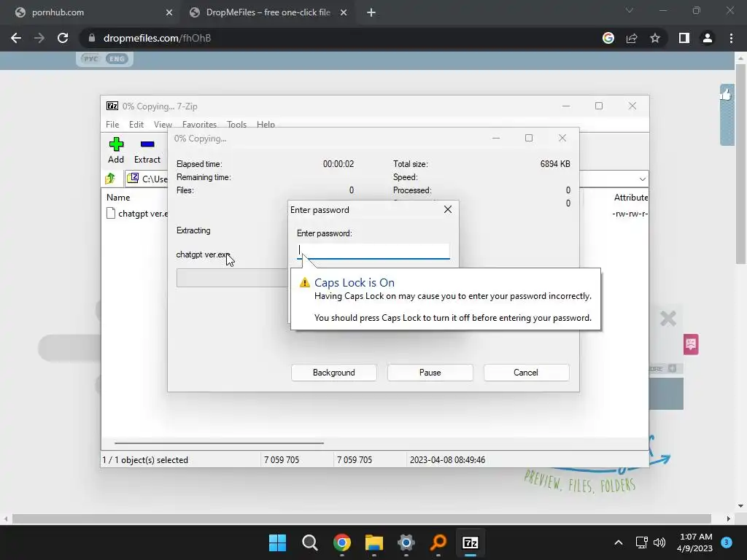Click the Google icon in the address bar
The image size is (747, 560).
click(x=608, y=38)
